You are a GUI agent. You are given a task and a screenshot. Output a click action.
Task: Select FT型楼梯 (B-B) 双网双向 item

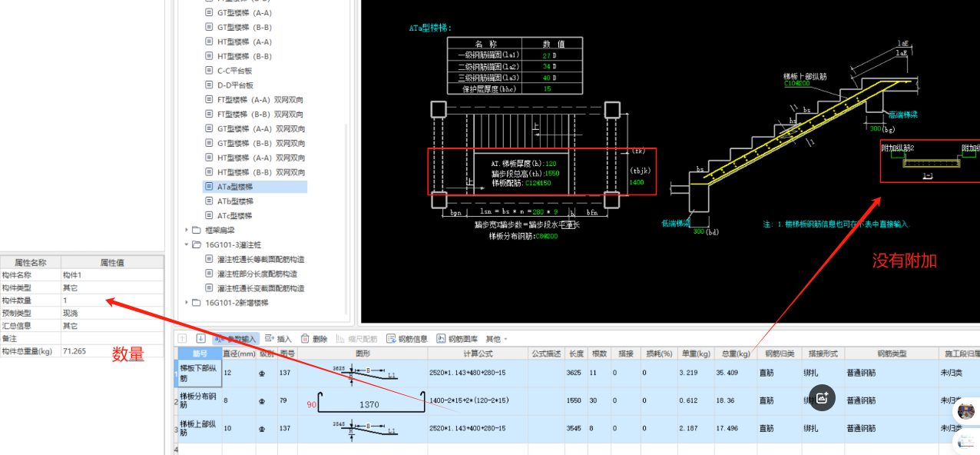tap(261, 115)
